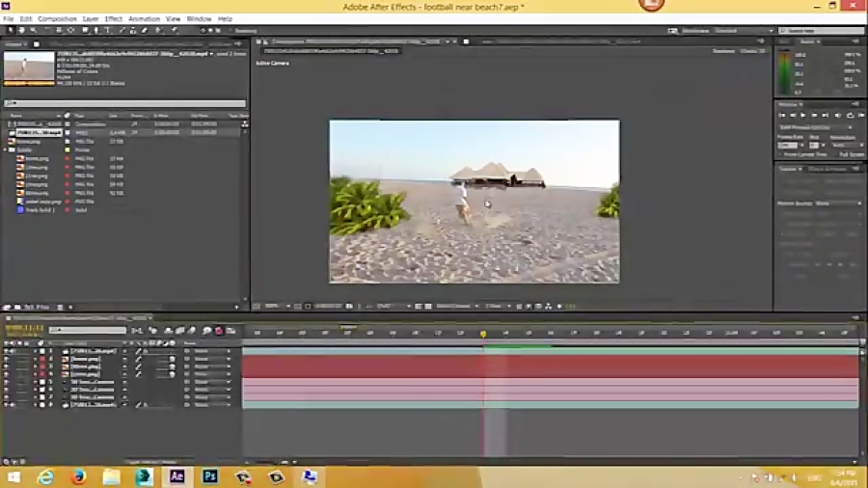Delete selected project item with trash icon
This screenshot has height=488, width=868.
tap(60, 307)
